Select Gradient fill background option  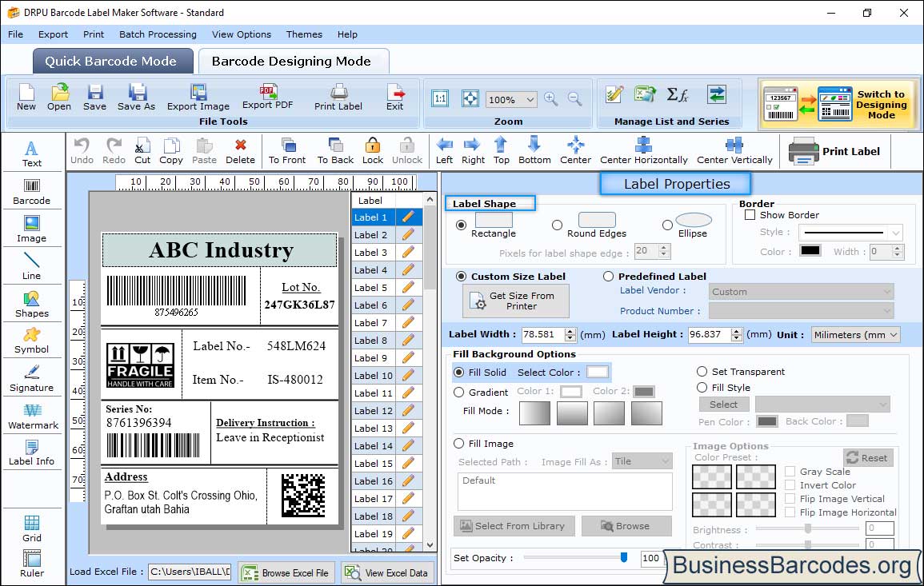coord(458,393)
